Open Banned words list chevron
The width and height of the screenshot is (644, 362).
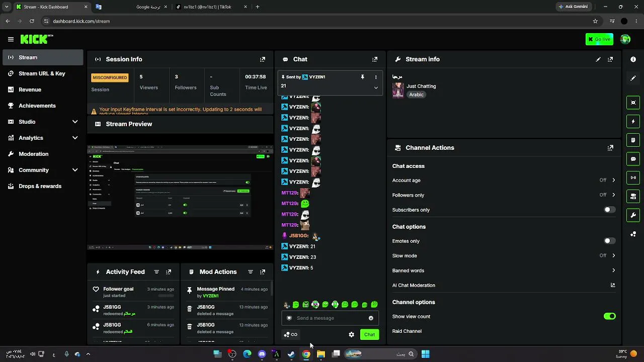click(613, 270)
